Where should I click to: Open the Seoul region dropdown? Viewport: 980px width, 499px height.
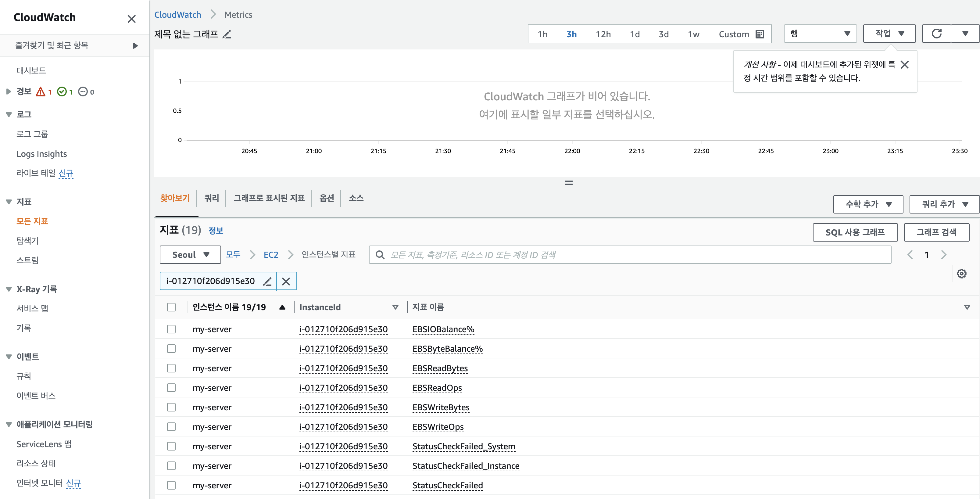pyautogui.click(x=190, y=255)
